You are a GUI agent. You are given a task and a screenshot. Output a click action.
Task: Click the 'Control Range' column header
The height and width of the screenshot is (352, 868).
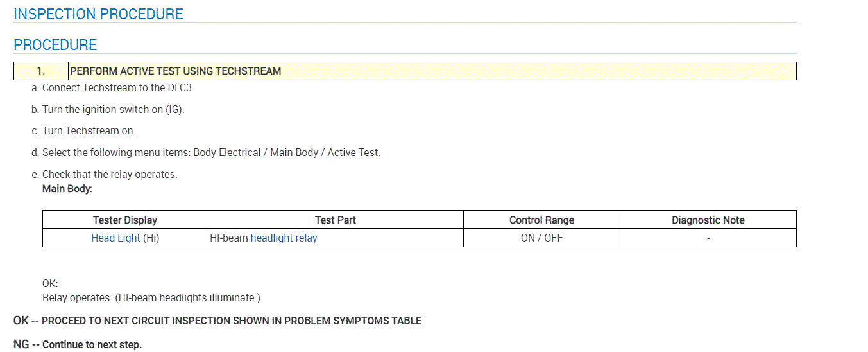(x=541, y=220)
